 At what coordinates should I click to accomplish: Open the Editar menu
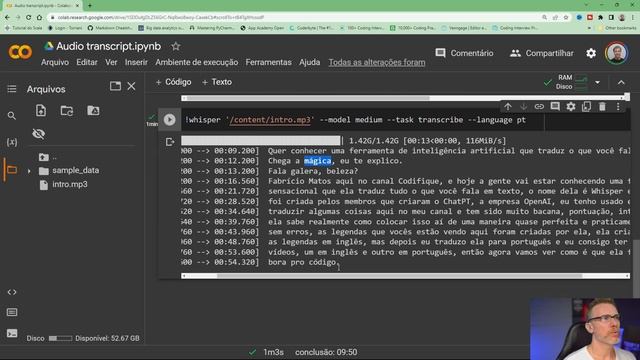87,62
